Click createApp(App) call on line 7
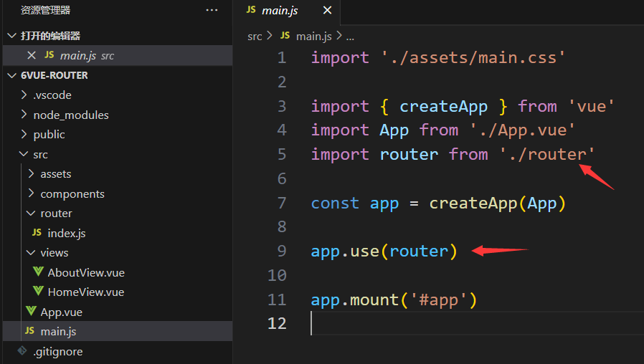Image resolution: width=644 pixels, height=364 pixels. point(498,203)
